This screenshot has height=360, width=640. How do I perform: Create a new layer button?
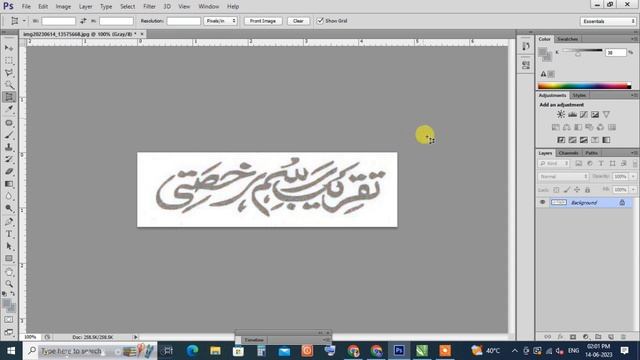coord(611,337)
